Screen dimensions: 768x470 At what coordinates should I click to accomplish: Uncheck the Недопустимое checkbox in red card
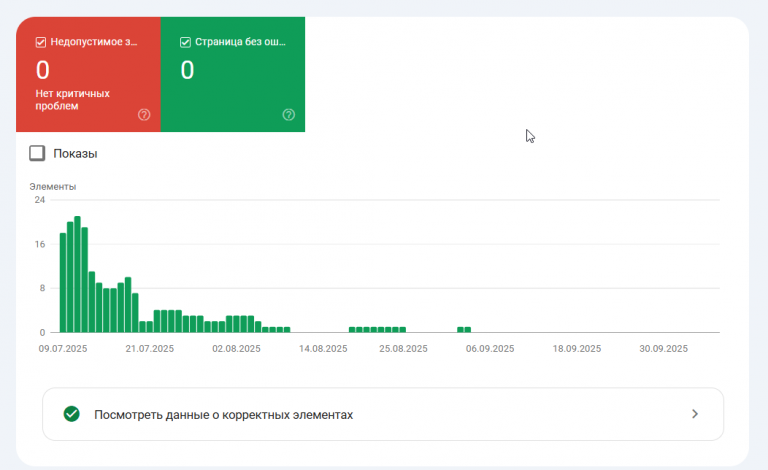(41, 42)
